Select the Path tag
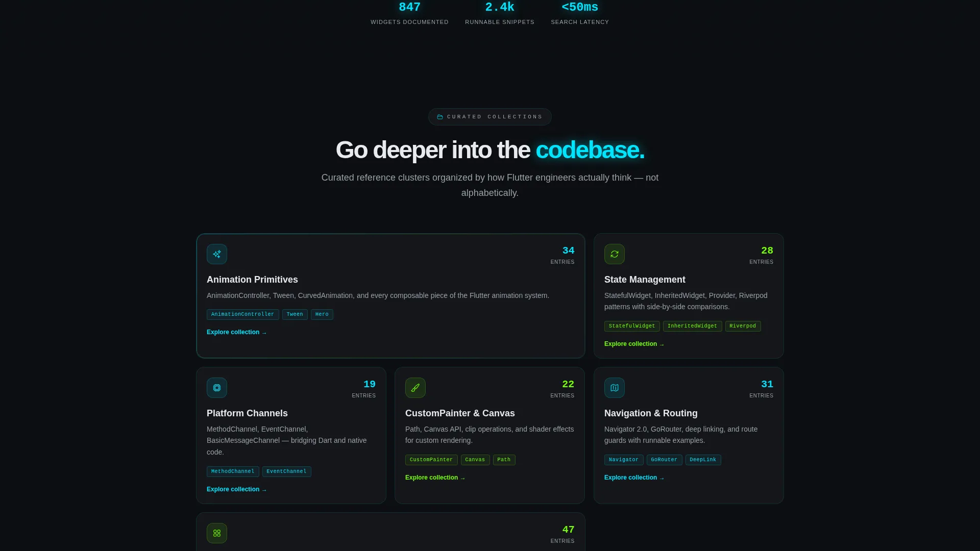980x551 pixels. pyautogui.click(x=504, y=460)
